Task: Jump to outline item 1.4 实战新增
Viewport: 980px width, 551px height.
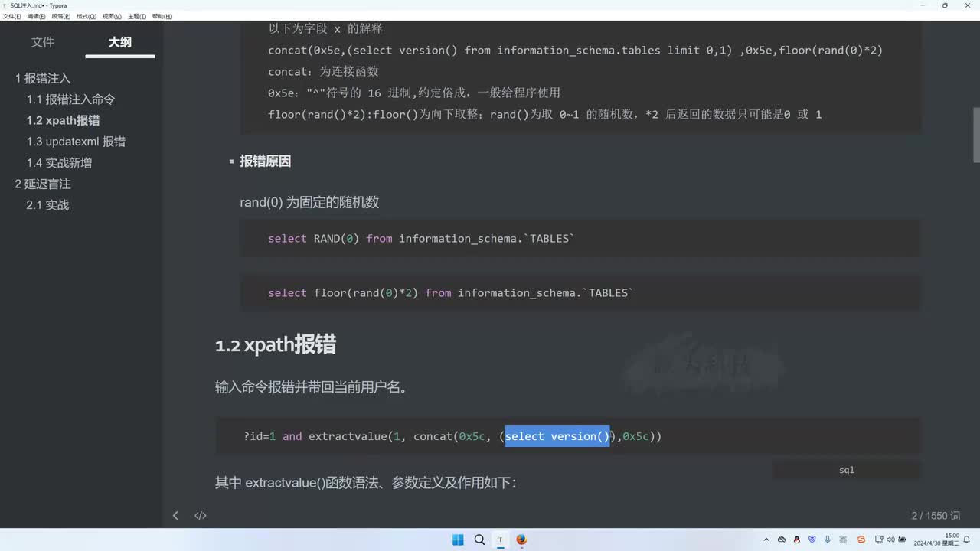Action: pos(59,163)
